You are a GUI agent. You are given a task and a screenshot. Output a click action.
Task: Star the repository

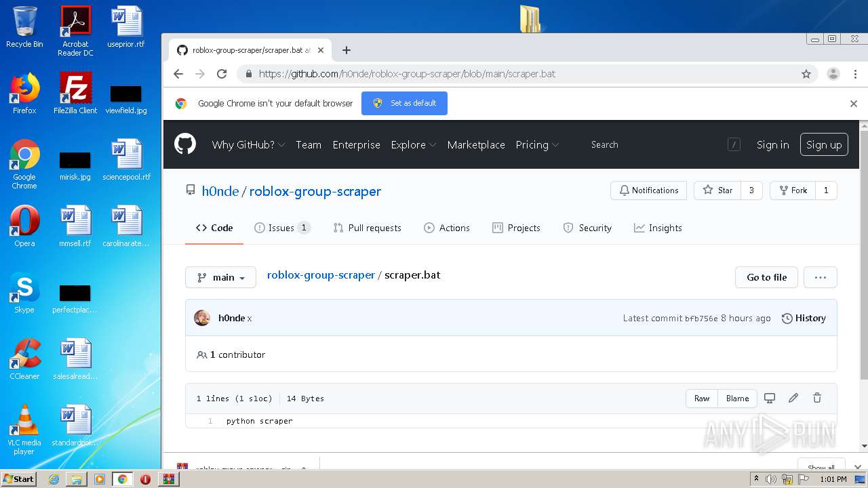point(717,190)
